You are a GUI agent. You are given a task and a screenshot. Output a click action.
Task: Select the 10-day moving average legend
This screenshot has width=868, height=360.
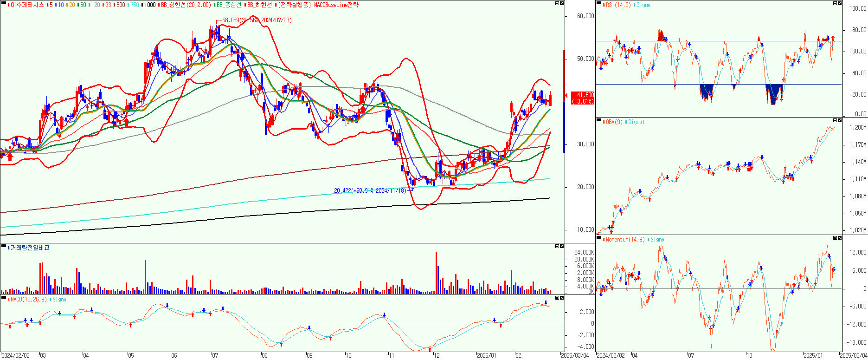pos(59,5)
